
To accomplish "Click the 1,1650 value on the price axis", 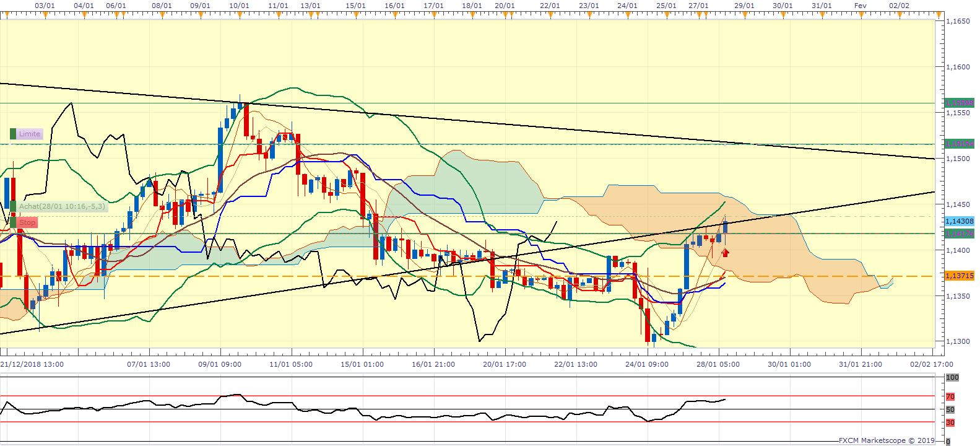I will [x=959, y=21].
